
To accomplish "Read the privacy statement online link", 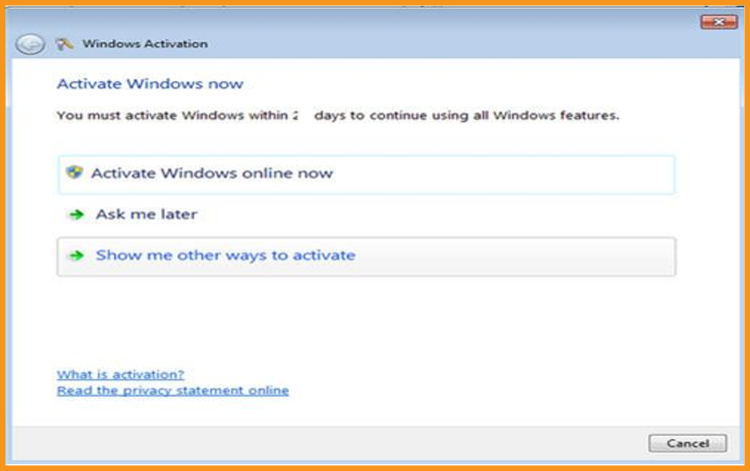I will [x=173, y=391].
